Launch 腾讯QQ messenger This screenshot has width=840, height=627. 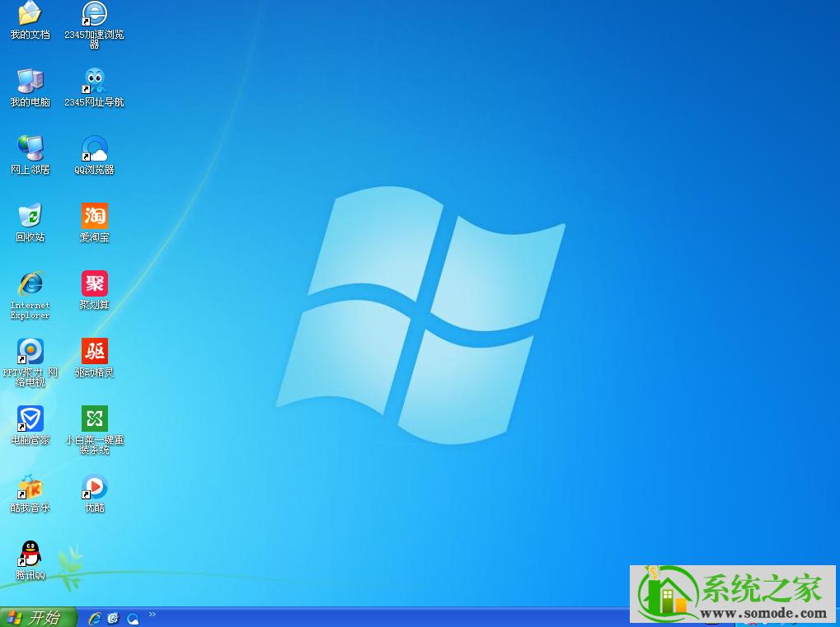click(x=30, y=554)
